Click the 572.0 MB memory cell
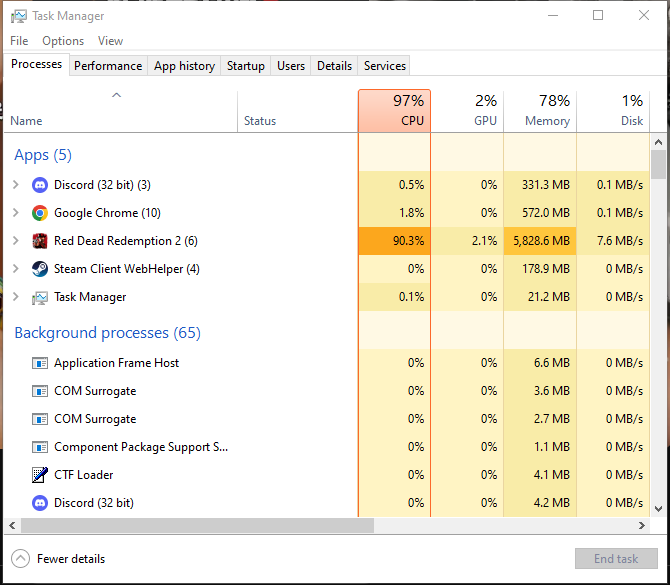This screenshot has height=585, width=670. [x=540, y=213]
